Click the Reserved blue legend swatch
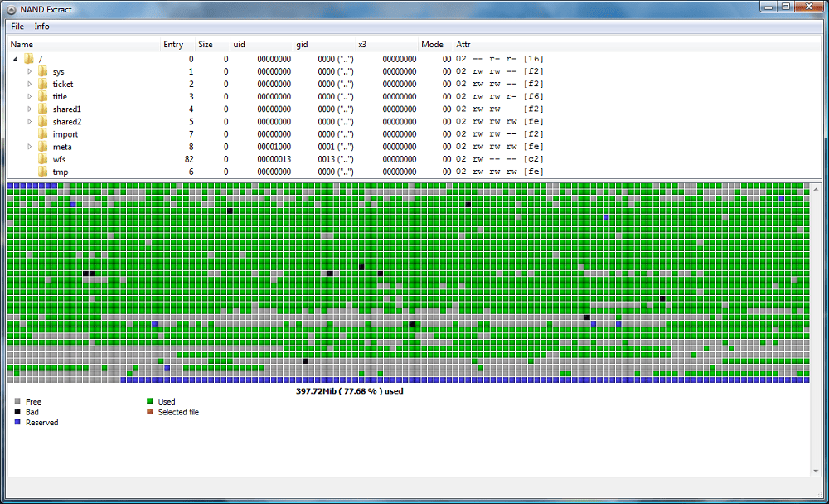 (x=17, y=423)
